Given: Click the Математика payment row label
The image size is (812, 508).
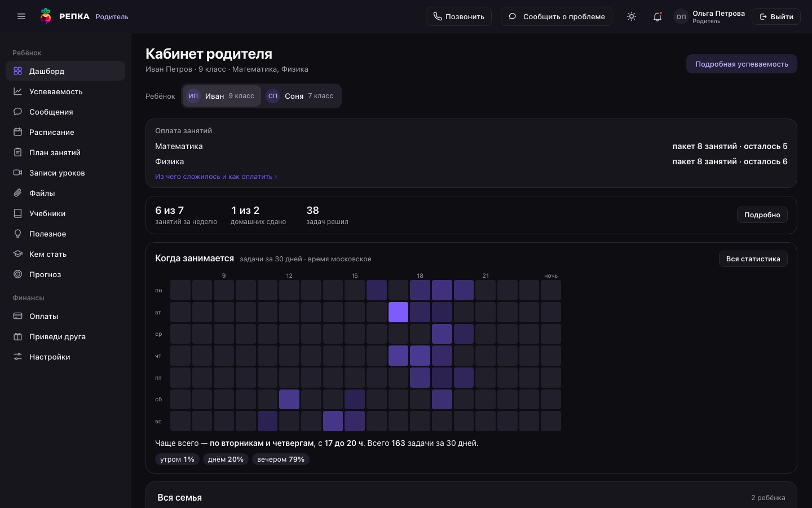Looking at the screenshot, I should point(179,146).
